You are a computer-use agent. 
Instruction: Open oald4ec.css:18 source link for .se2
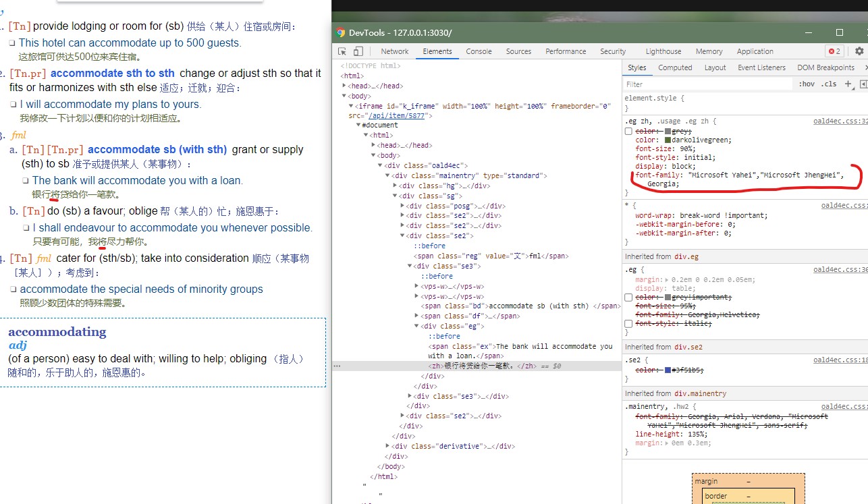pos(841,360)
